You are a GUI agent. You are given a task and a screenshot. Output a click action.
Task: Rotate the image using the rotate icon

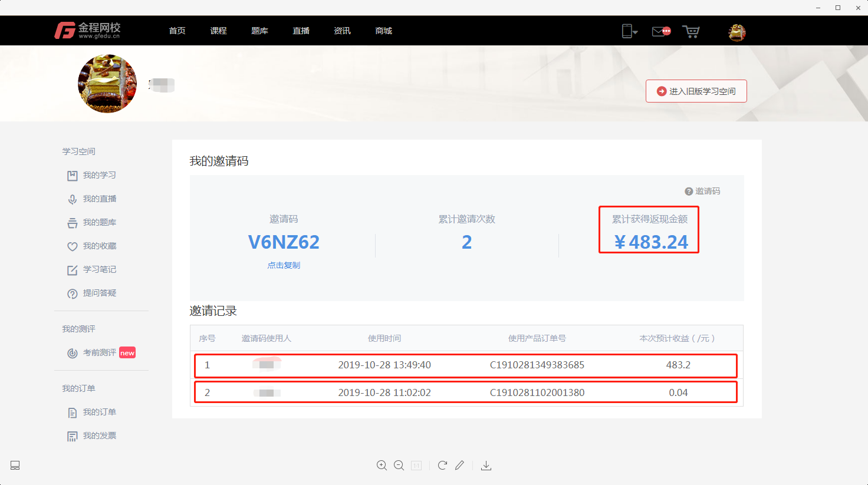[442, 466]
